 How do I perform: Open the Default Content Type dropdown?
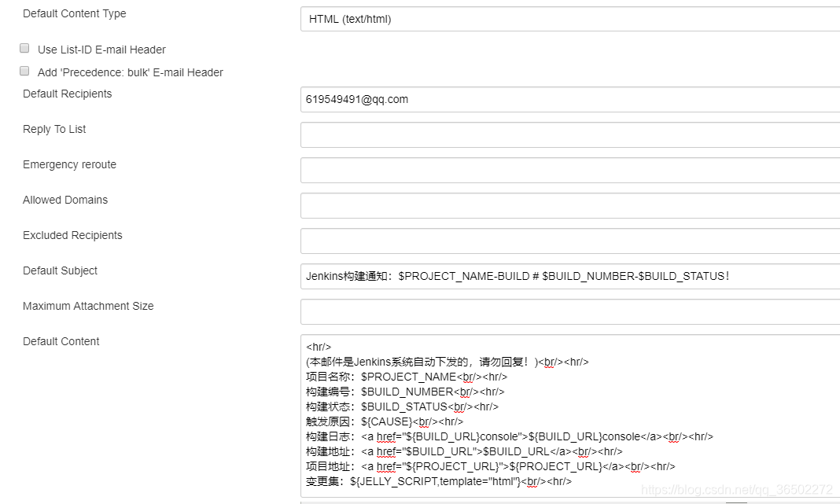click(570, 20)
